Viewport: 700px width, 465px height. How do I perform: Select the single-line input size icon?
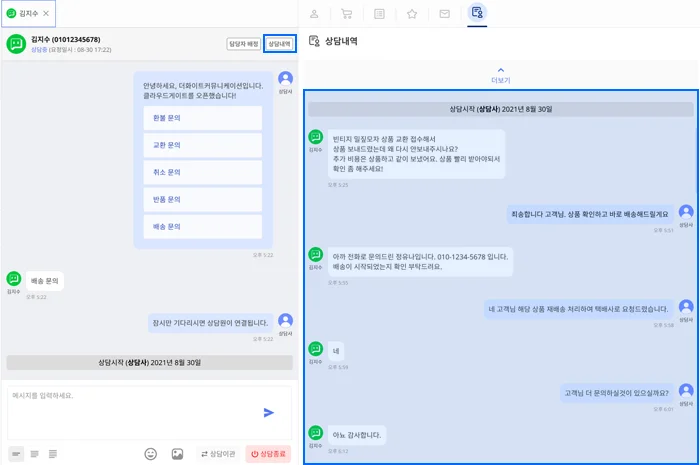(16, 454)
